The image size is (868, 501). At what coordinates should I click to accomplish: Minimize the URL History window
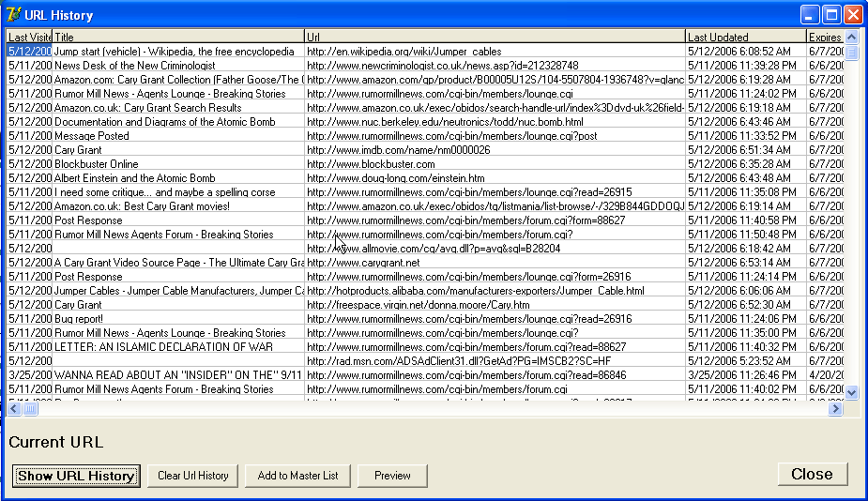pos(811,15)
